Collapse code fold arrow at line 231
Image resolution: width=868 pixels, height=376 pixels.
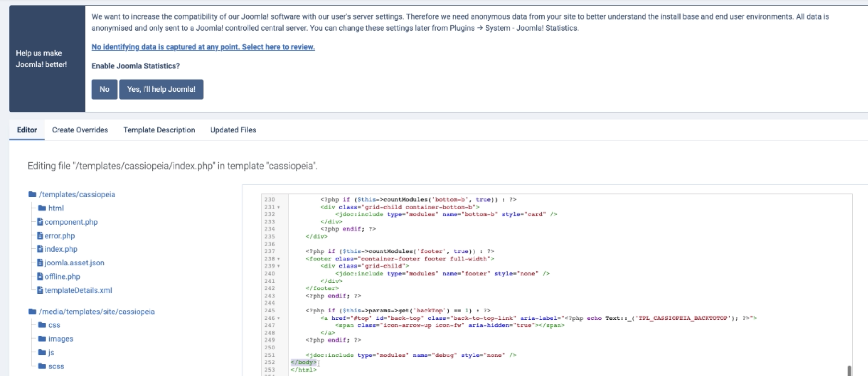pos(279,207)
